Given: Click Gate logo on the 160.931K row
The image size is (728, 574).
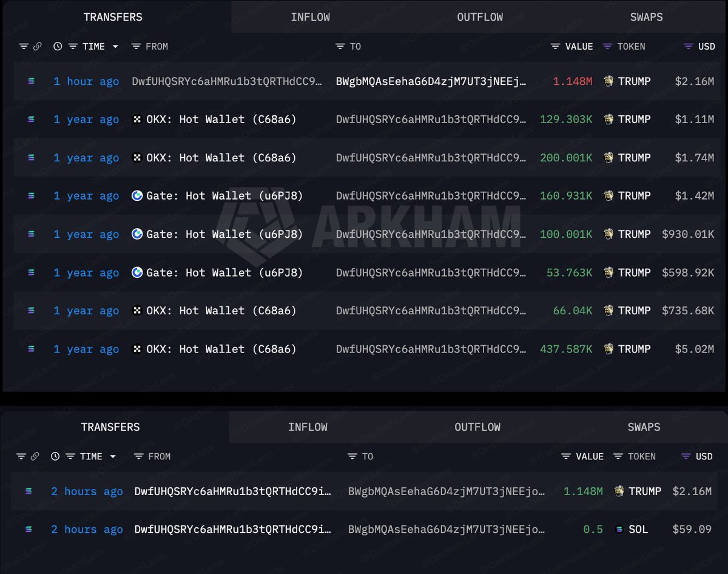Looking at the screenshot, I should (137, 196).
